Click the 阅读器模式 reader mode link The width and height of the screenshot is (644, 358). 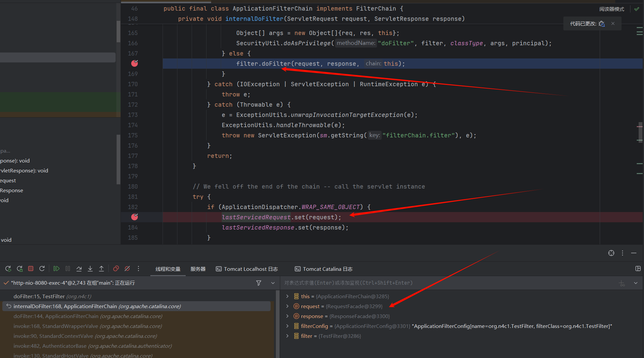(x=612, y=9)
